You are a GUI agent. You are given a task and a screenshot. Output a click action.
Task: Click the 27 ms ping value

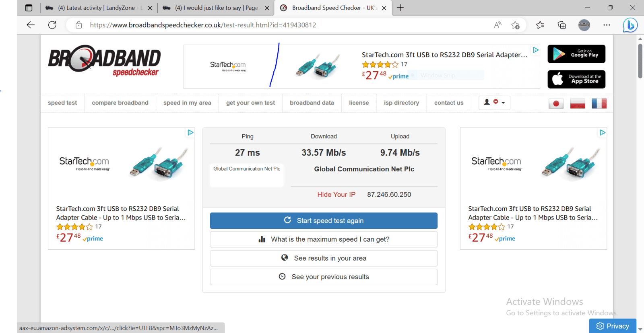click(x=248, y=153)
